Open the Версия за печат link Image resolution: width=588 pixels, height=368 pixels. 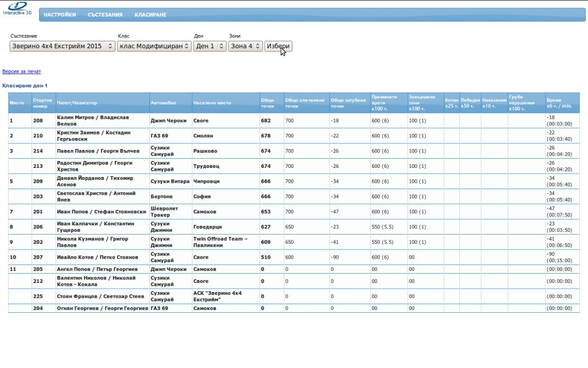coord(22,71)
